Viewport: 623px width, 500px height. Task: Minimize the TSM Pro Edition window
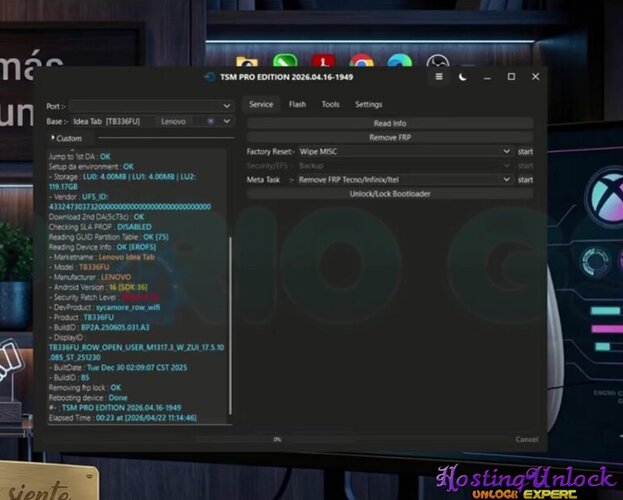[487, 77]
